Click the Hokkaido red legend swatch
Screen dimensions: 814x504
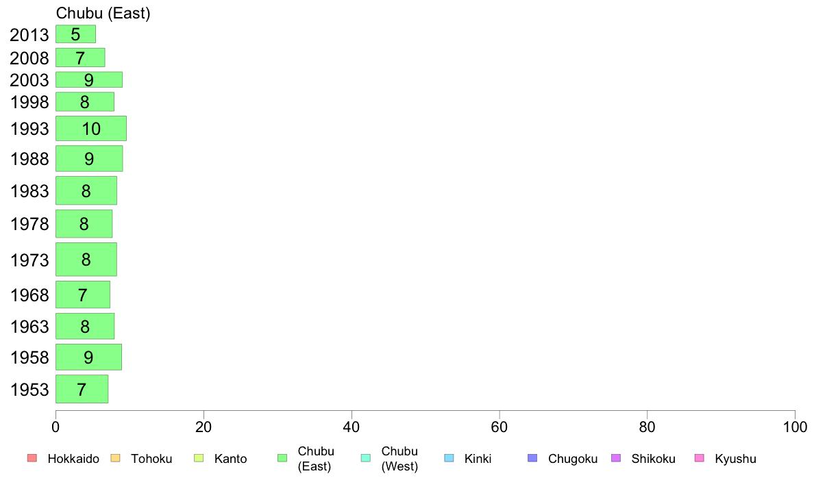[x=32, y=458]
